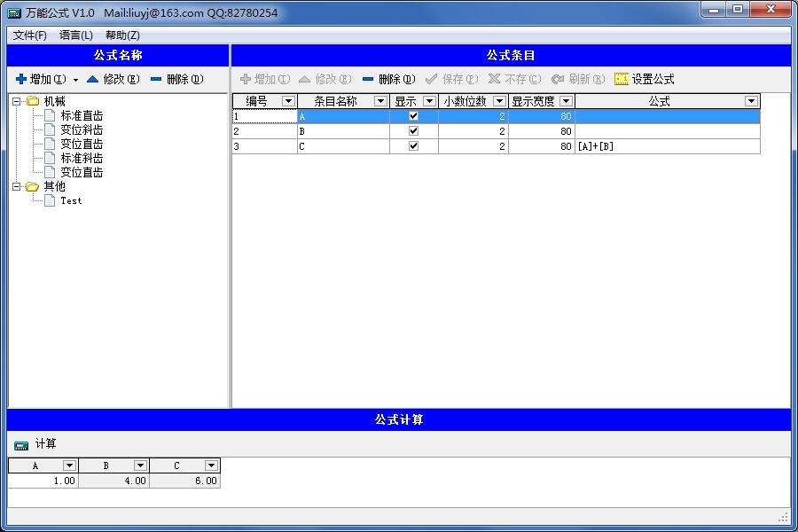This screenshot has width=798, height=532.
Task: Click the blue plus add-formula icon
Action: (21, 79)
